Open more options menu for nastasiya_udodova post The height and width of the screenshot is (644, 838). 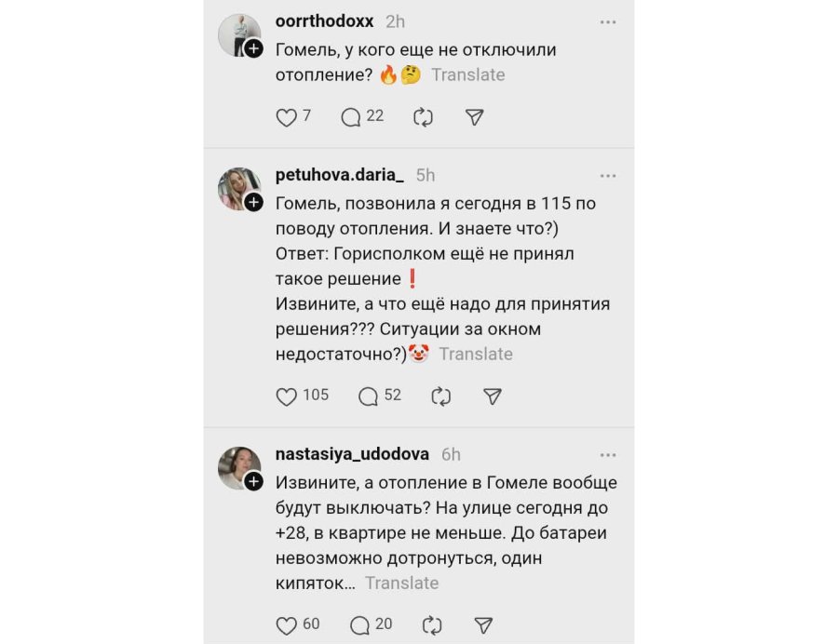click(608, 455)
